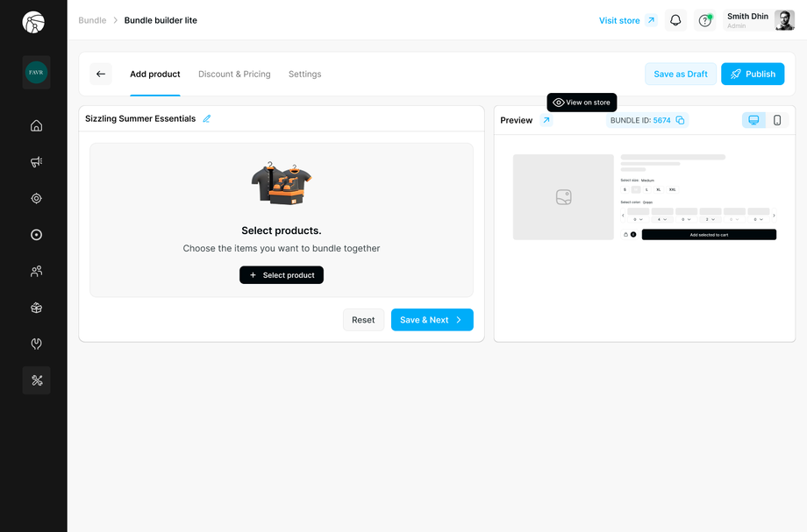
Task: Click the highlighted crossed-tools icon in sidebar
Action: (36, 379)
